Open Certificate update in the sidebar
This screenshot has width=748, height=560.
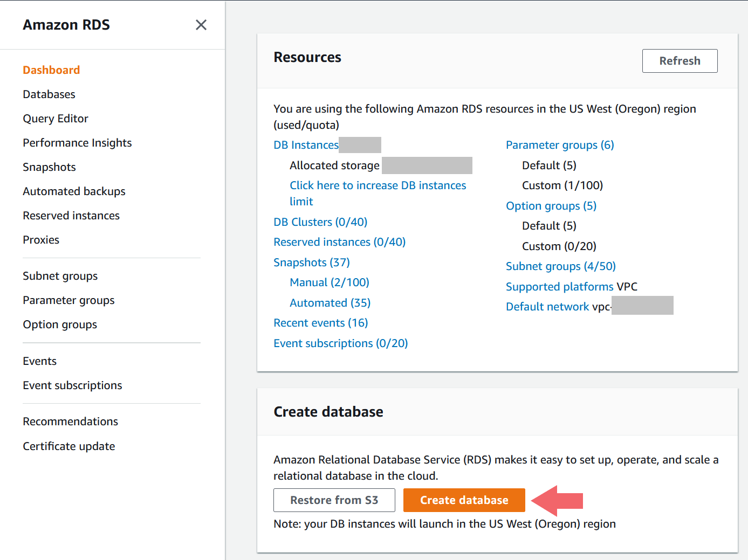[69, 446]
